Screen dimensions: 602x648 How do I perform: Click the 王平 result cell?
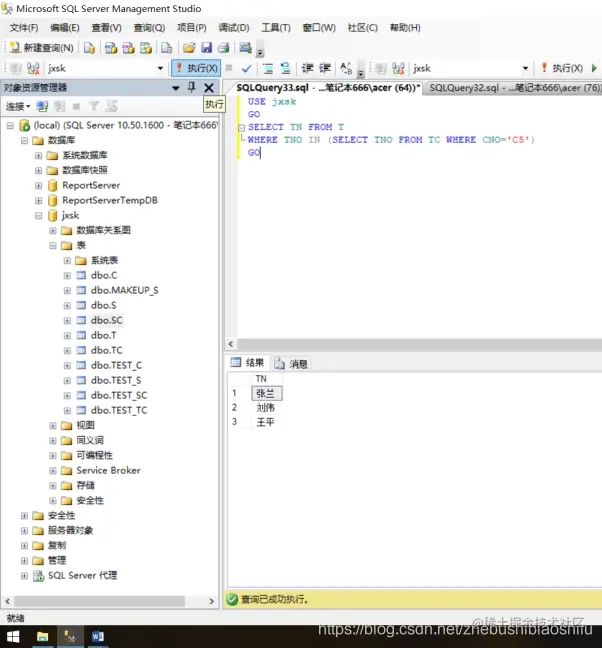pos(266,422)
